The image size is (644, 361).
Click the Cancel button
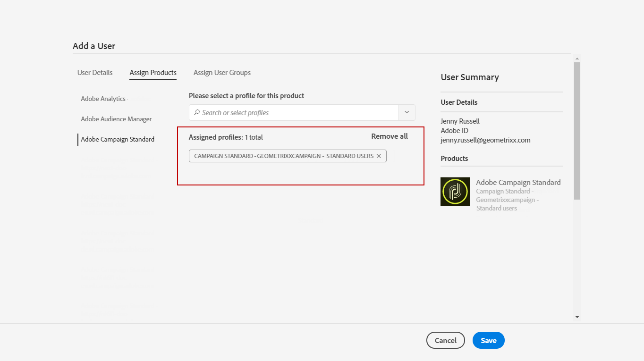pyautogui.click(x=446, y=340)
